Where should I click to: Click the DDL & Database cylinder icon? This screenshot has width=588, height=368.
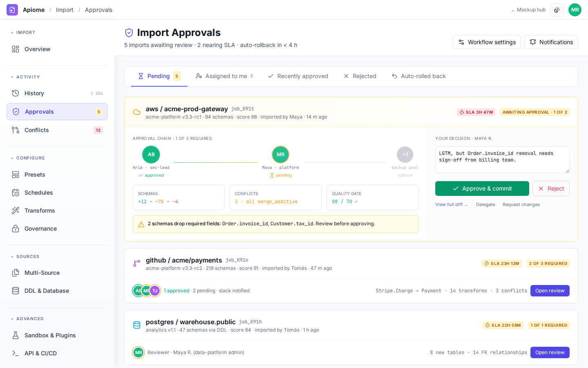(16, 291)
